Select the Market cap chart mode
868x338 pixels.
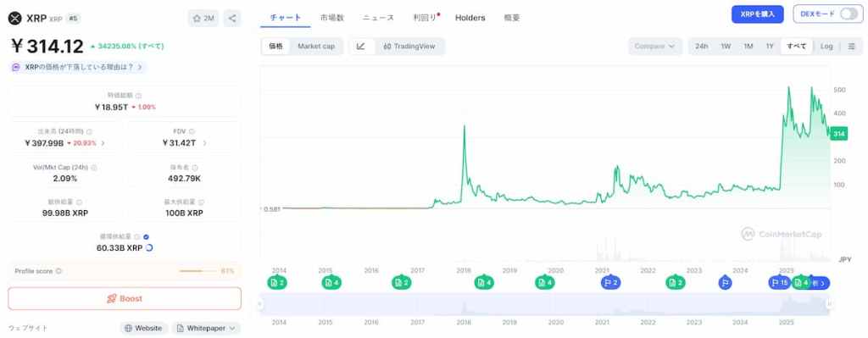click(x=316, y=47)
